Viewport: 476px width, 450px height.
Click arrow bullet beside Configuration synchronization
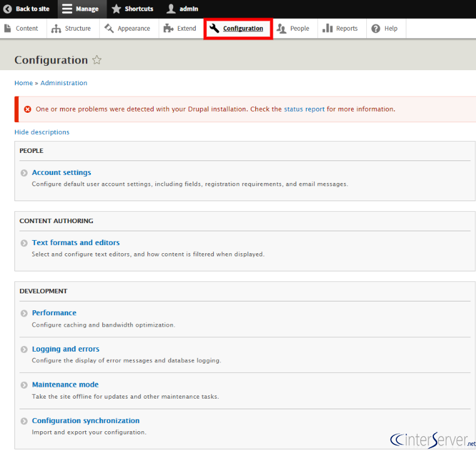click(x=24, y=421)
